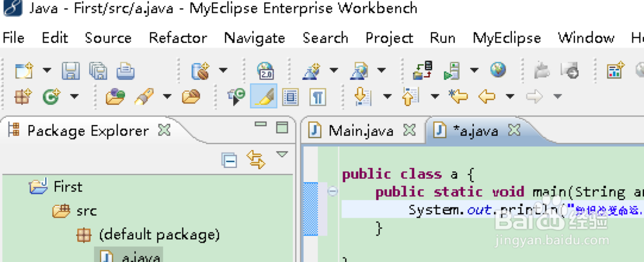
Task: Toggle Show Whitespace Characters pilcrow button
Action: (317, 97)
